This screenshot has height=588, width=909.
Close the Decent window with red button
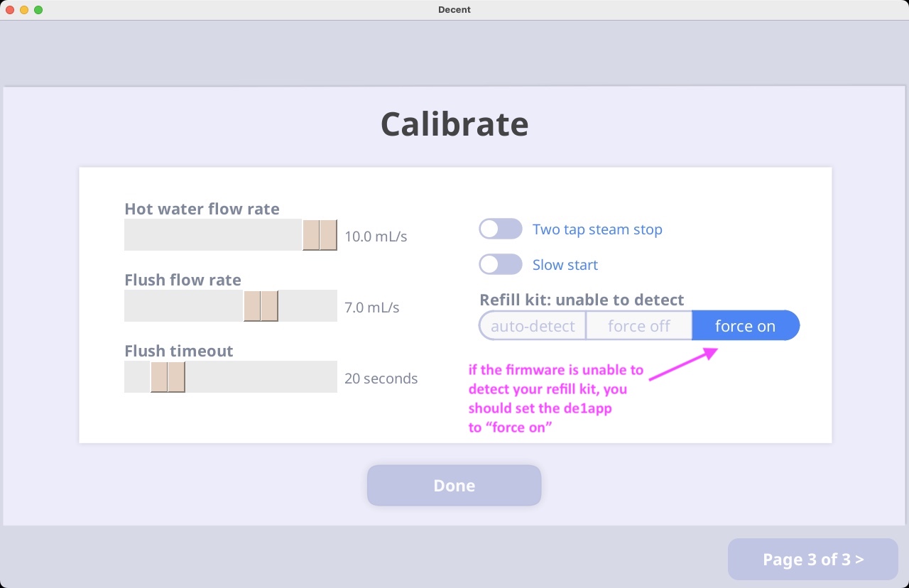(10, 10)
